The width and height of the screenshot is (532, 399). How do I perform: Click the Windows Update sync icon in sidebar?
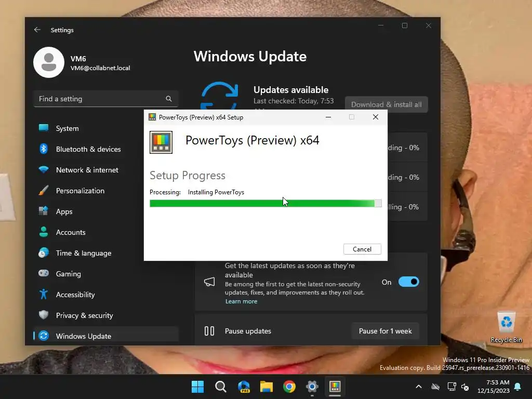(x=44, y=336)
